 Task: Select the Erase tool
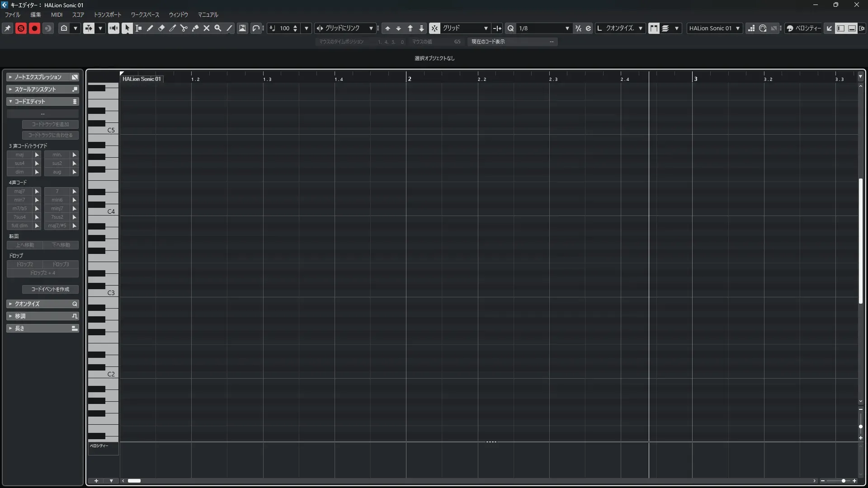[x=161, y=28]
